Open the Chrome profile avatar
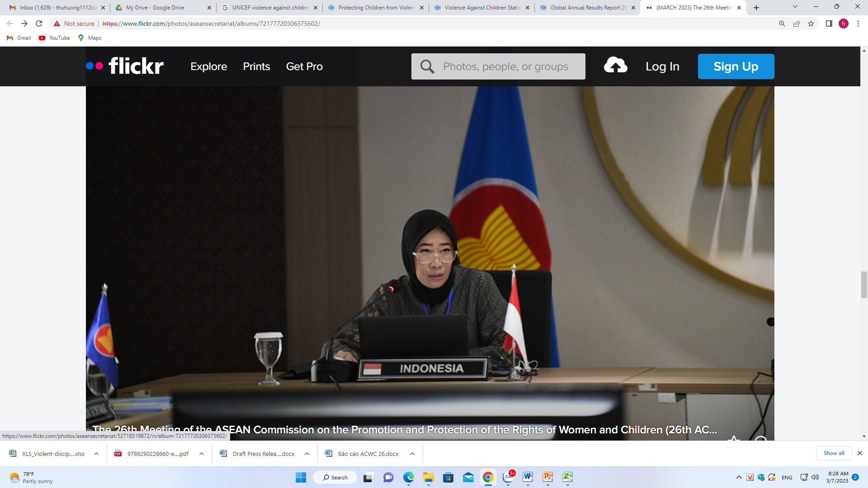868x488 pixels. click(844, 23)
